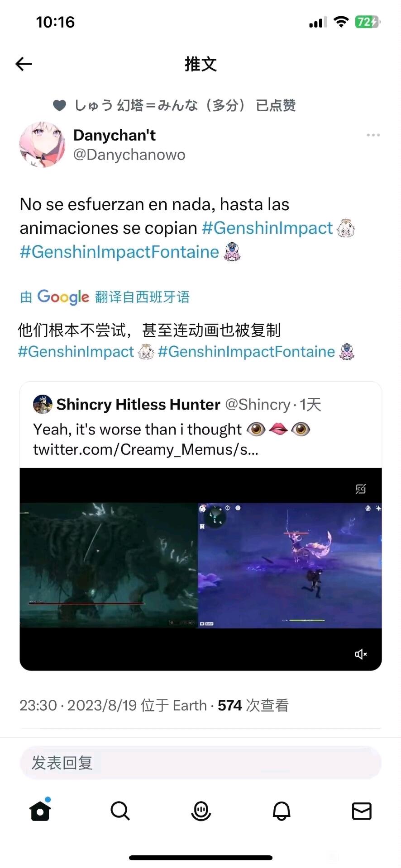
Task: Open the Spaces microphone tab
Action: click(x=201, y=811)
